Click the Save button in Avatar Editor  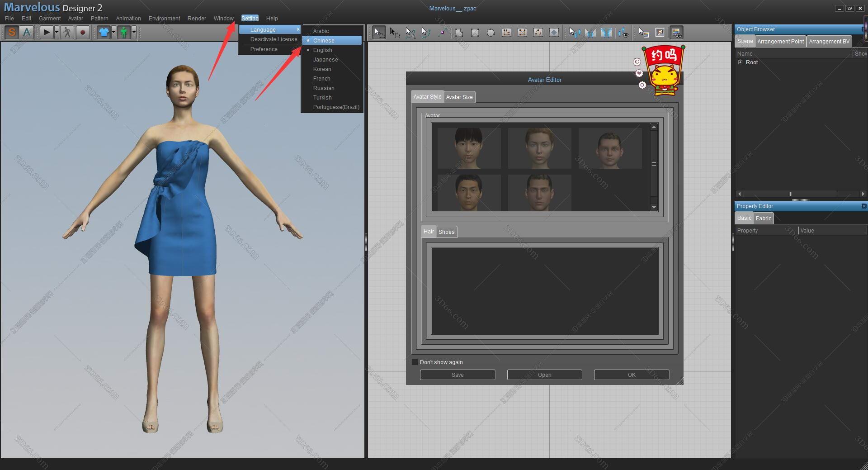point(457,375)
